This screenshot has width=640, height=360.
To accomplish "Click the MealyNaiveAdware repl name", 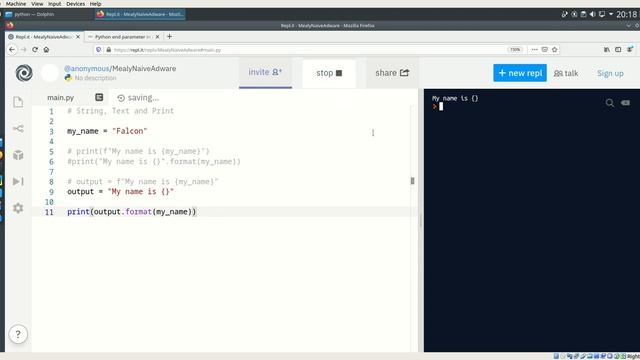I will 144,69.
